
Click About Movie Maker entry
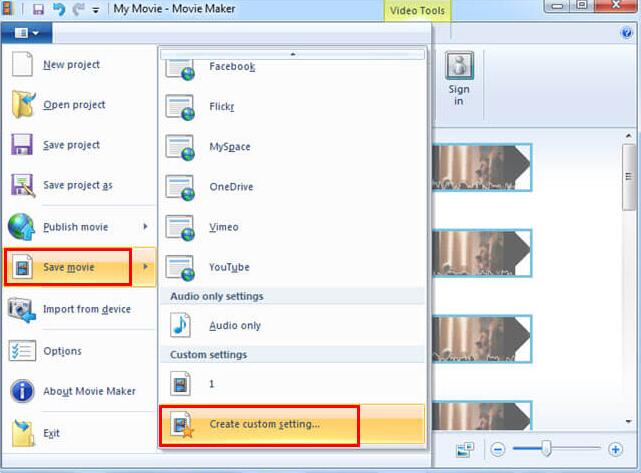pos(80,391)
